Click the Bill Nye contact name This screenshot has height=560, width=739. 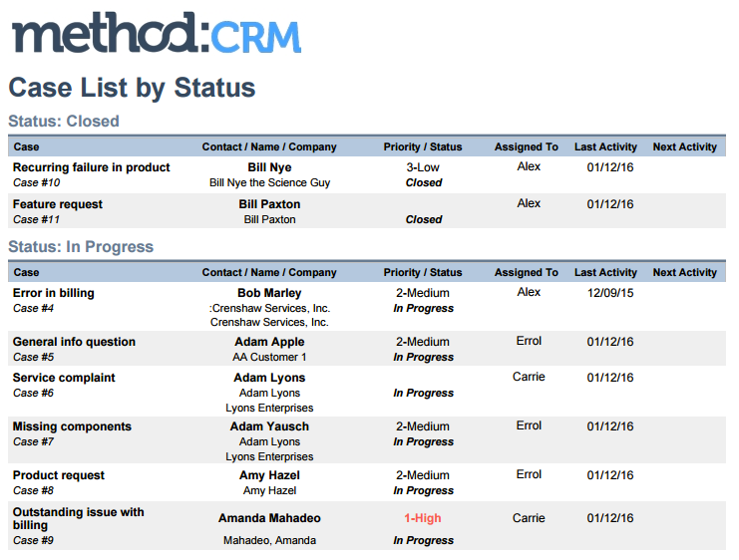(x=269, y=167)
